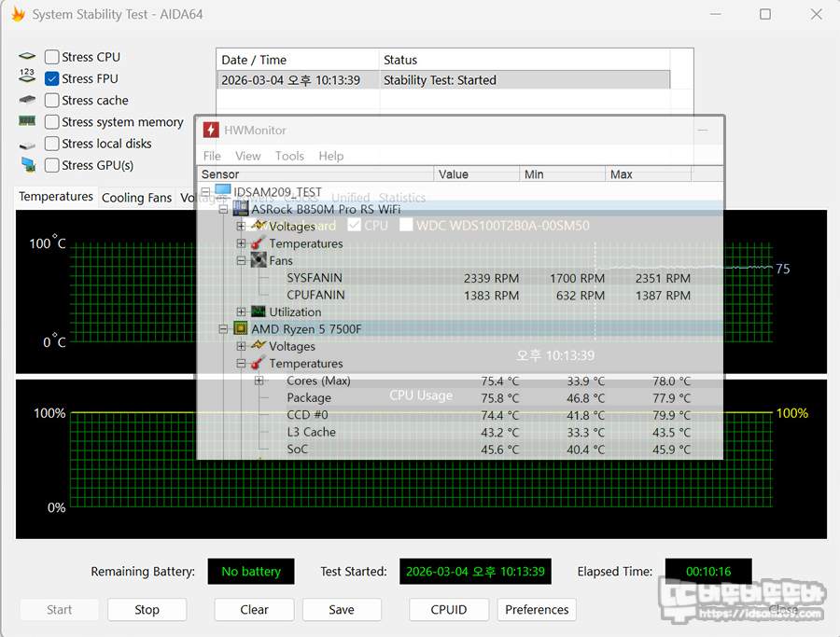Open the HWMonitor Help menu

(x=331, y=156)
